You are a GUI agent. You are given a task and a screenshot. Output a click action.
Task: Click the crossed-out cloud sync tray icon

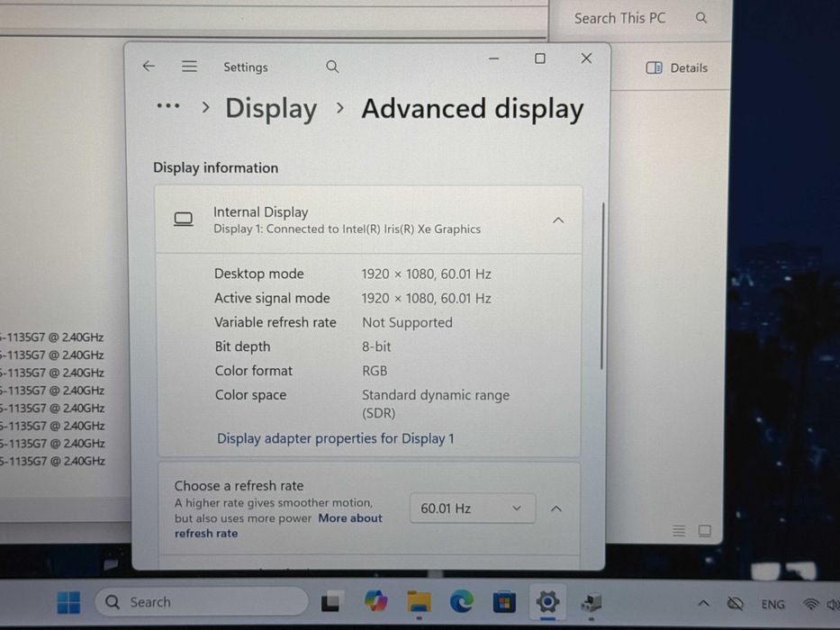pos(736,604)
